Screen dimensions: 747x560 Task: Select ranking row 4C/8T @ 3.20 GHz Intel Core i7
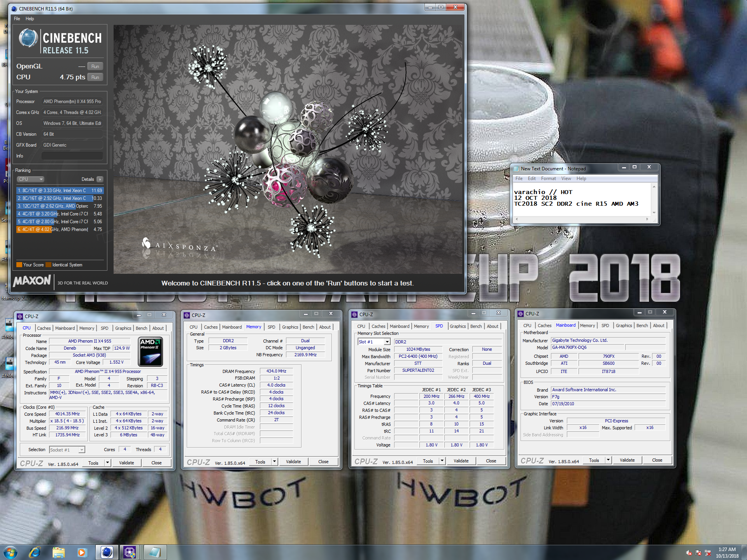point(60,214)
